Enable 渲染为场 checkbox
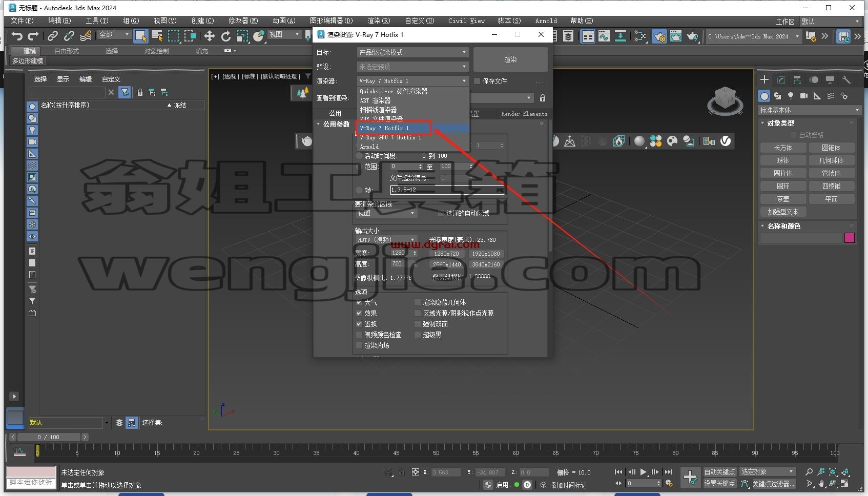Screen dimensions: 868x496 359,345
